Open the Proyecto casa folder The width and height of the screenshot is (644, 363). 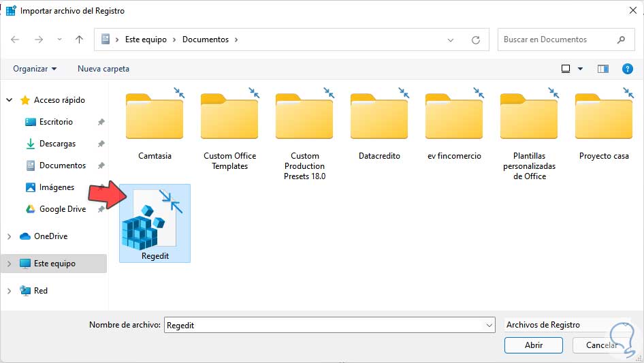pyautogui.click(x=604, y=124)
